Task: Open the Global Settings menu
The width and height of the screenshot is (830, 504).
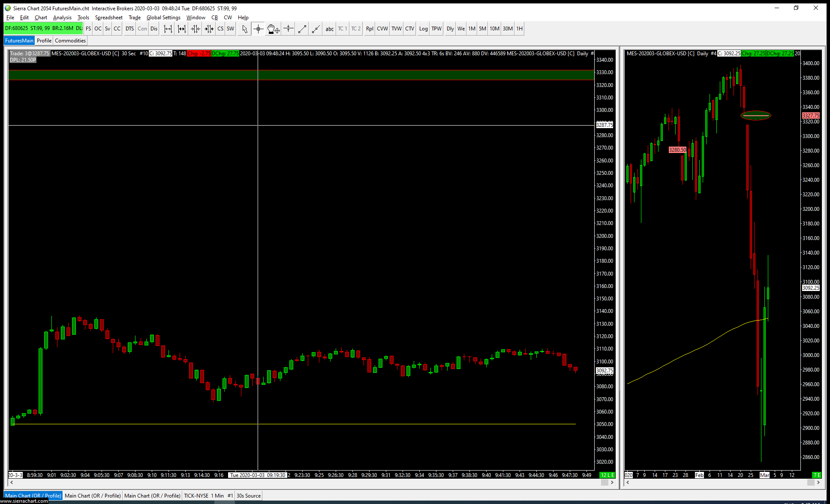Action: click(163, 18)
